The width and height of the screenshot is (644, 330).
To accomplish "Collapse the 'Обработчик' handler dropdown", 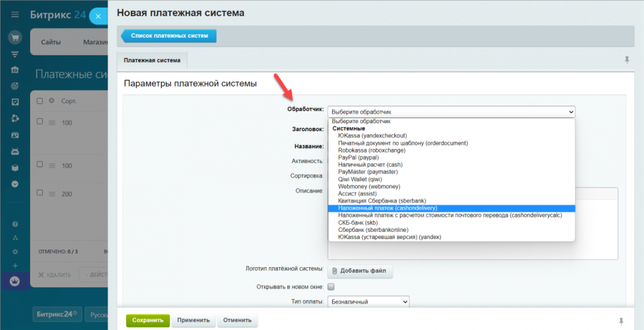I will 451,111.
